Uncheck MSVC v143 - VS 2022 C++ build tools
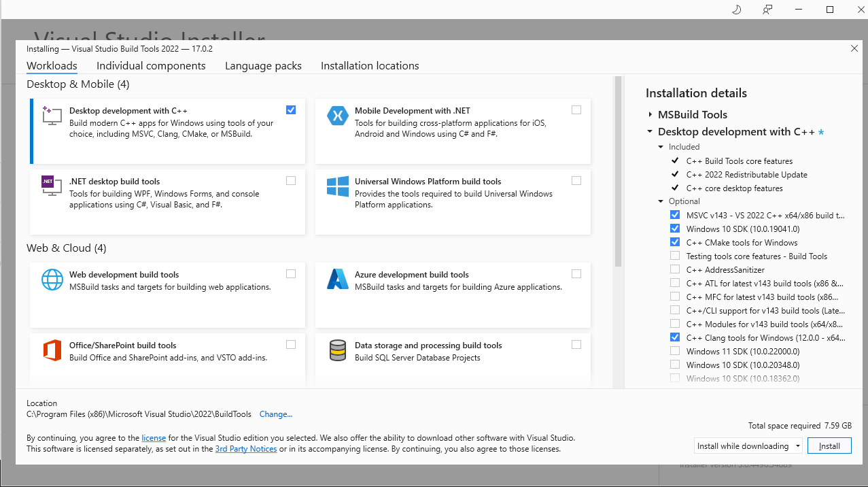 pos(675,215)
